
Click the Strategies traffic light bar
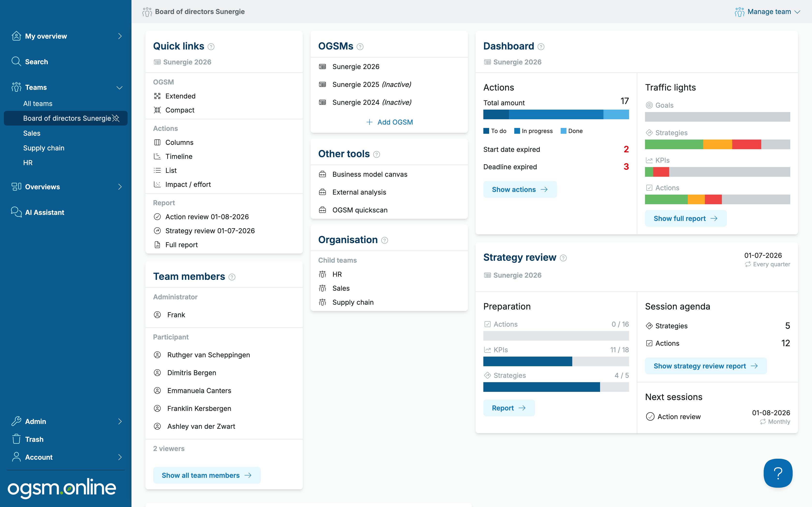717,144
